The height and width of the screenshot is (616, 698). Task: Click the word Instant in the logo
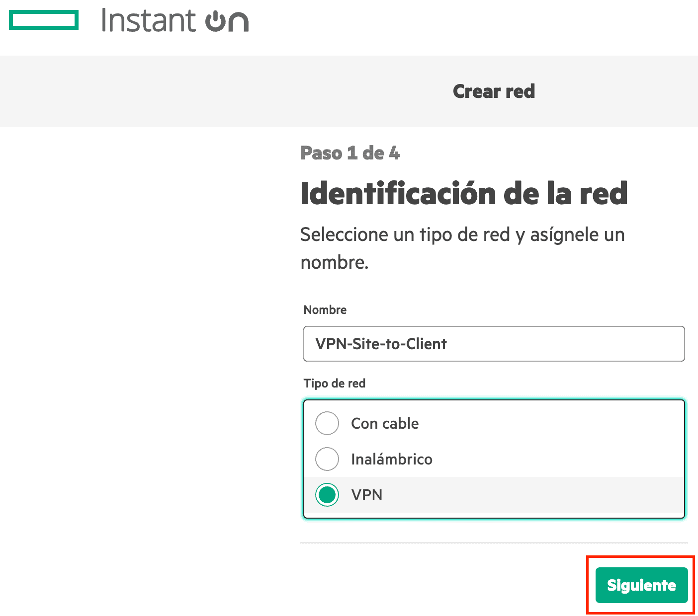click(x=148, y=21)
